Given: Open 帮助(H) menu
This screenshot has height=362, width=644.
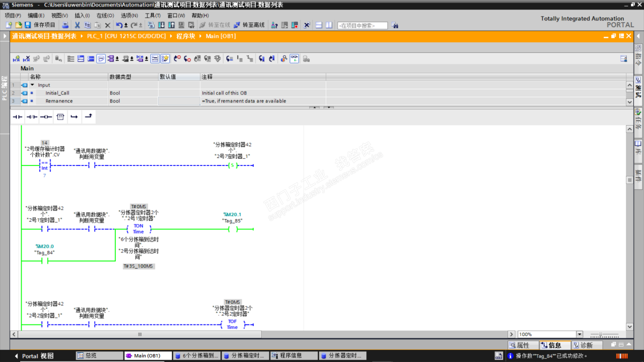Looking at the screenshot, I should point(200,16).
